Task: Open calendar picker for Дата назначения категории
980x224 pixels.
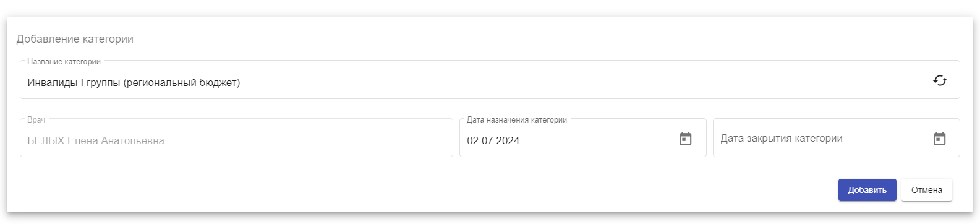Action: point(685,139)
